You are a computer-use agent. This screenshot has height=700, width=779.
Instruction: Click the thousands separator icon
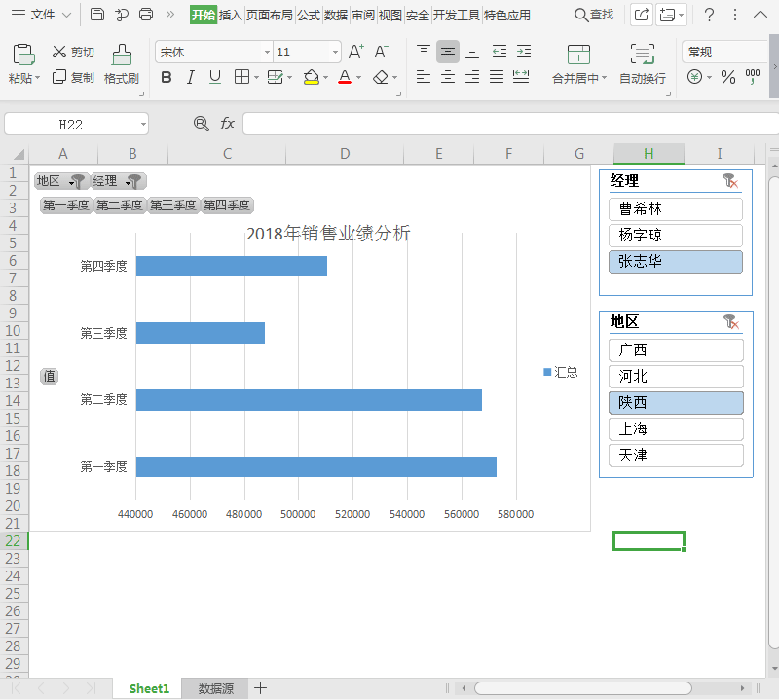[753, 76]
